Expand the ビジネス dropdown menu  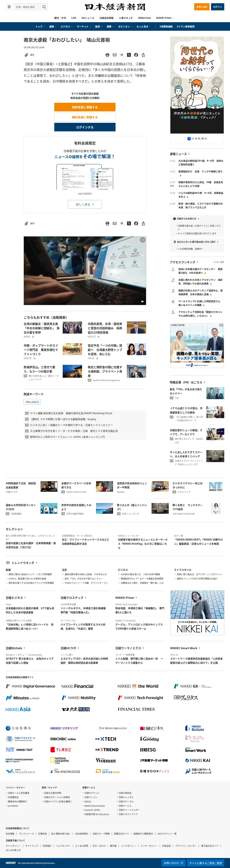tap(66, 27)
